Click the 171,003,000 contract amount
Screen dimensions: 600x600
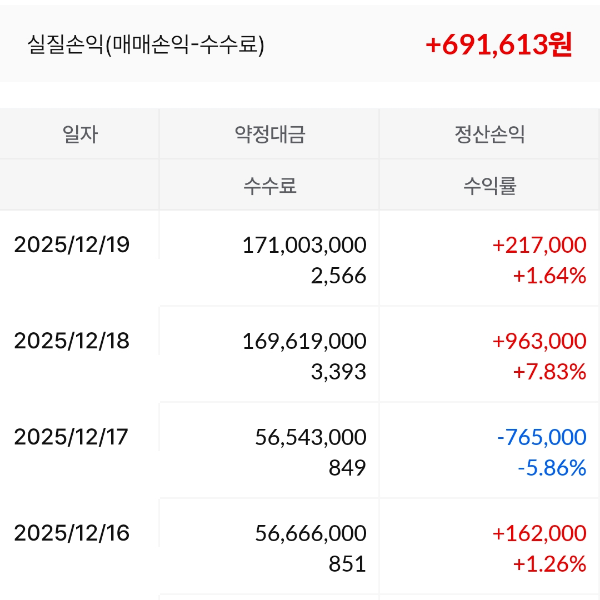304,244
